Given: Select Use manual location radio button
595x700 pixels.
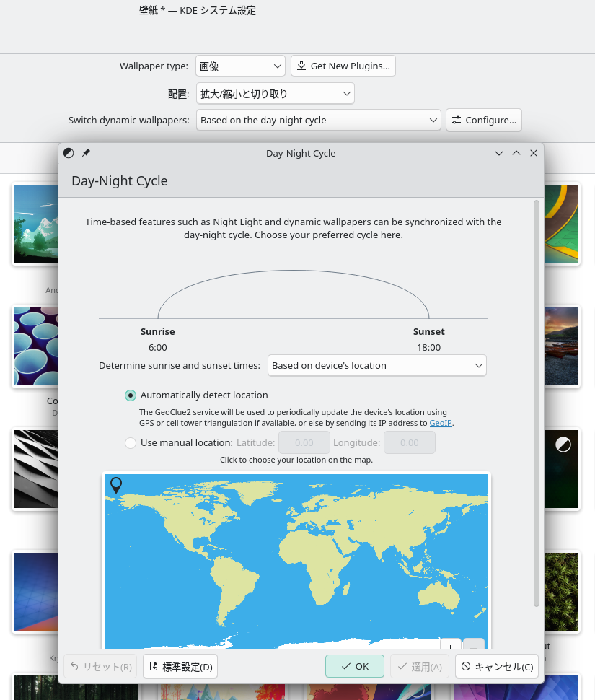Looking at the screenshot, I should point(131,443).
